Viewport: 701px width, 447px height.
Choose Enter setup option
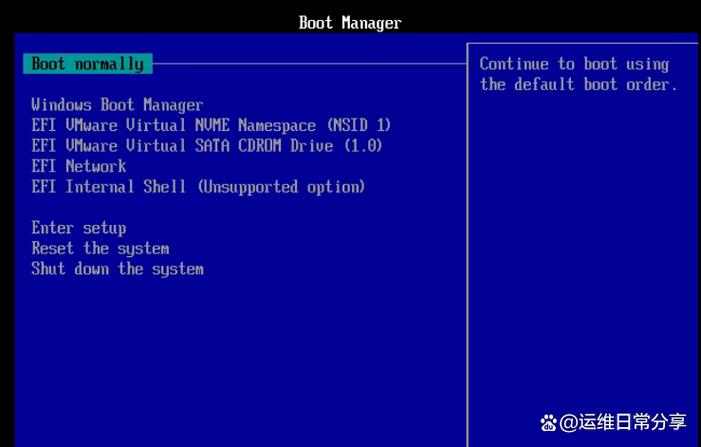pos(79,228)
